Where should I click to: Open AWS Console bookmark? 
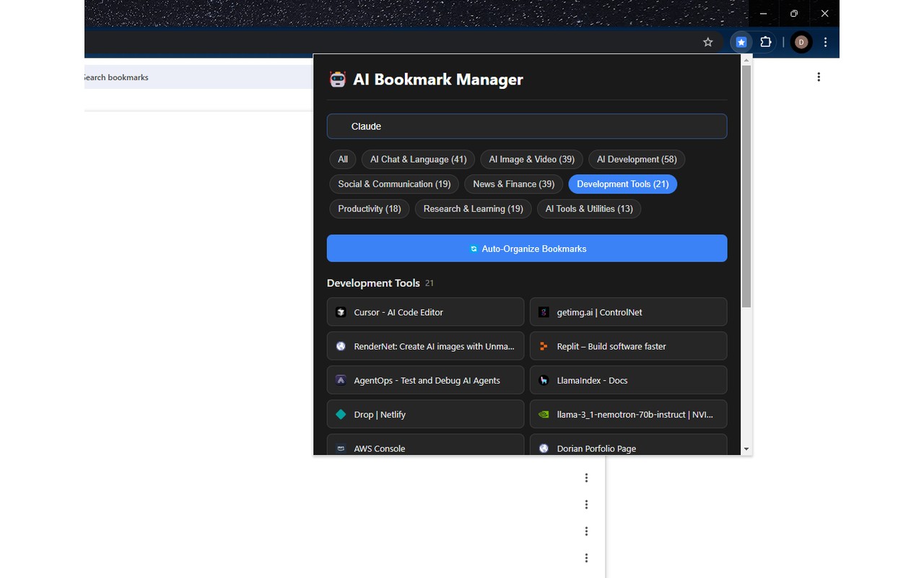(x=425, y=444)
